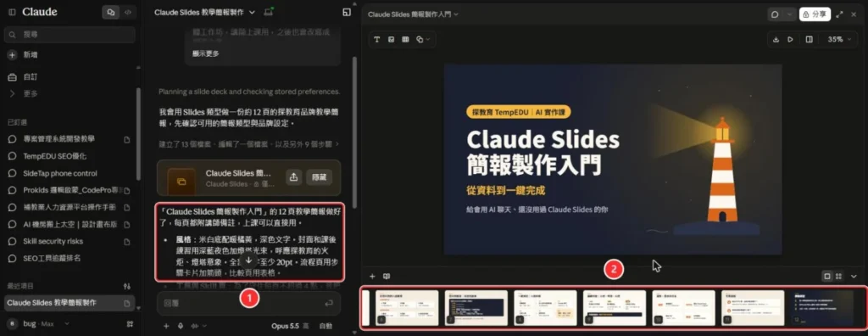Click the 隱藏 button on the artifact card
Screen dimensions: 868x336
[x=320, y=176]
